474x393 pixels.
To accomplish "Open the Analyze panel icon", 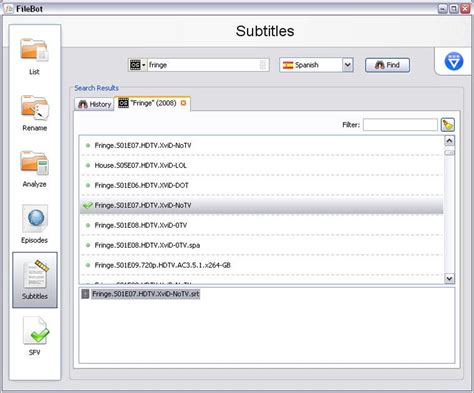I will tap(35, 168).
